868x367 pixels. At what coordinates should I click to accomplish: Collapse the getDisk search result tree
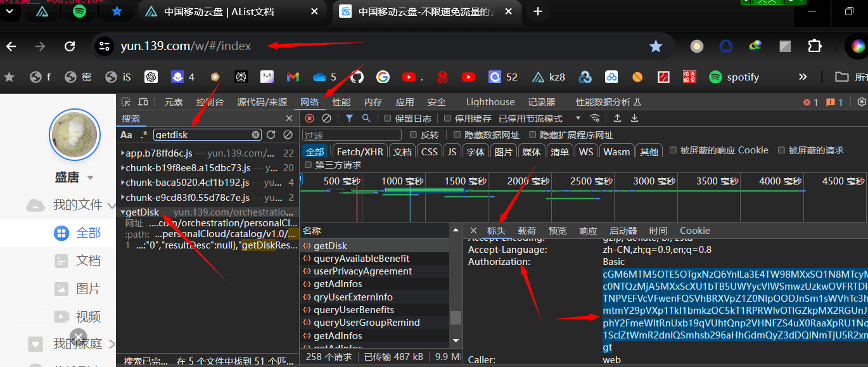(122, 212)
